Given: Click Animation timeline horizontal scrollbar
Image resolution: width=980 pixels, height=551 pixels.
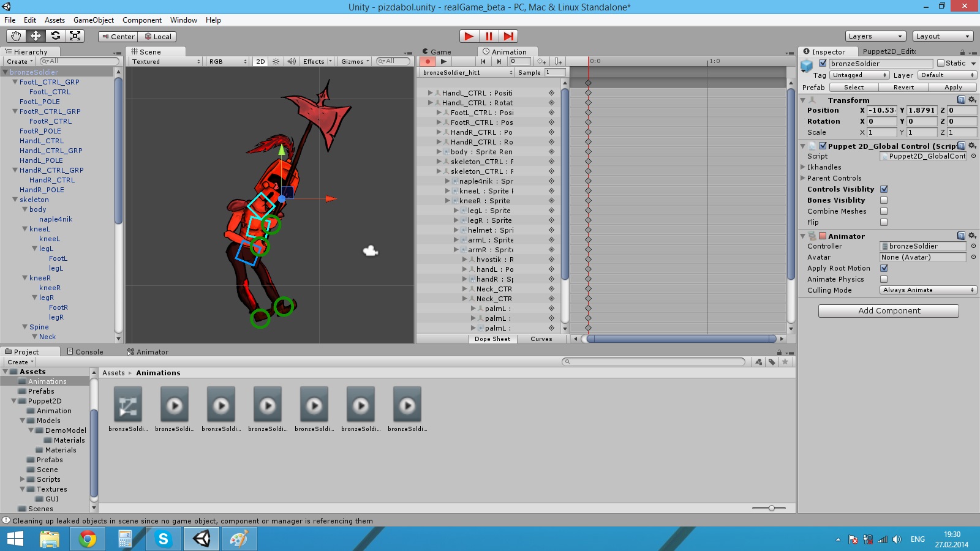Looking at the screenshot, I should pos(682,339).
